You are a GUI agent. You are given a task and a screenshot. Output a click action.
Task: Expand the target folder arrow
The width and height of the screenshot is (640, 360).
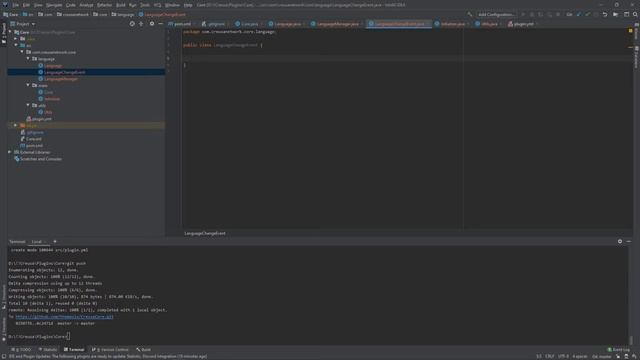[x=16, y=125]
